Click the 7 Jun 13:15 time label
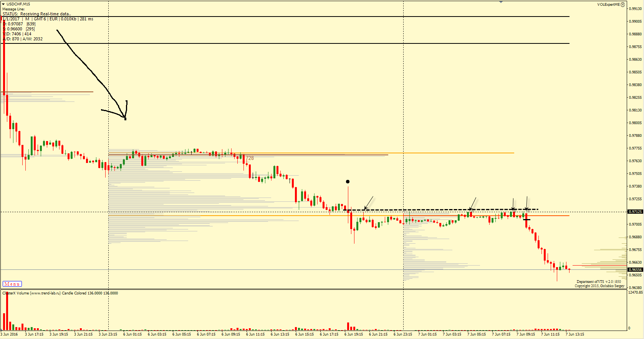Image resolution: width=644 pixels, height=339 pixels. [x=575, y=334]
